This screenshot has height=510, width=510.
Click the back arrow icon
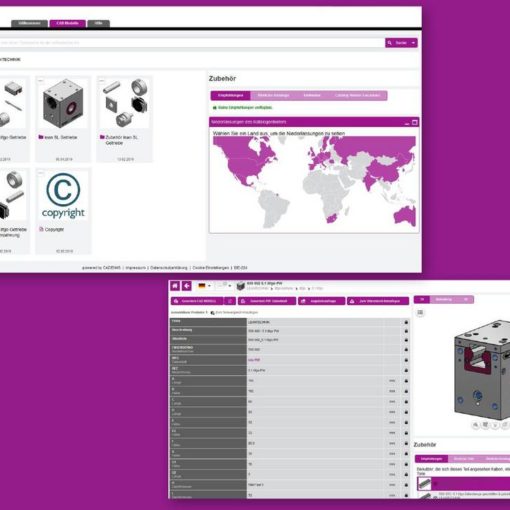click(x=187, y=286)
